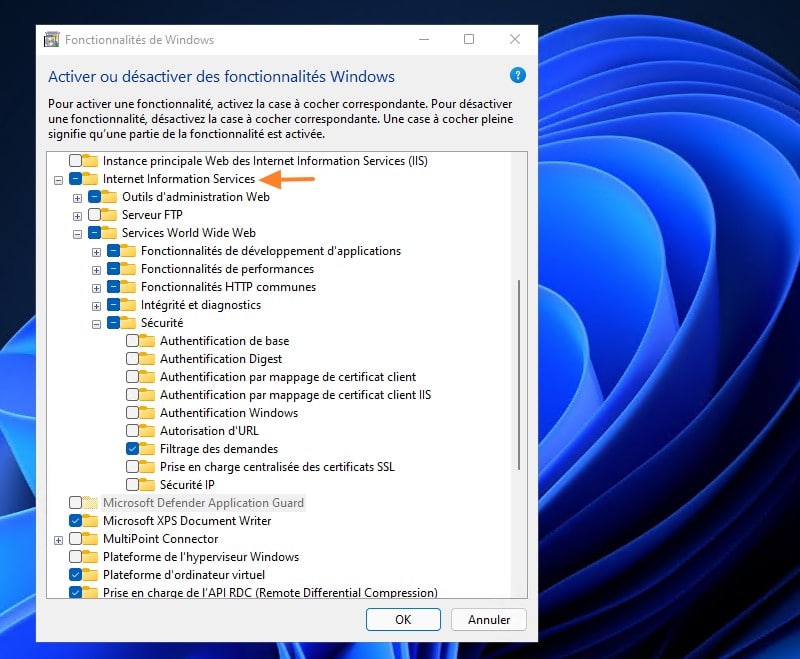800x659 pixels.
Task: Click the blue help question mark icon
Action: point(517,75)
